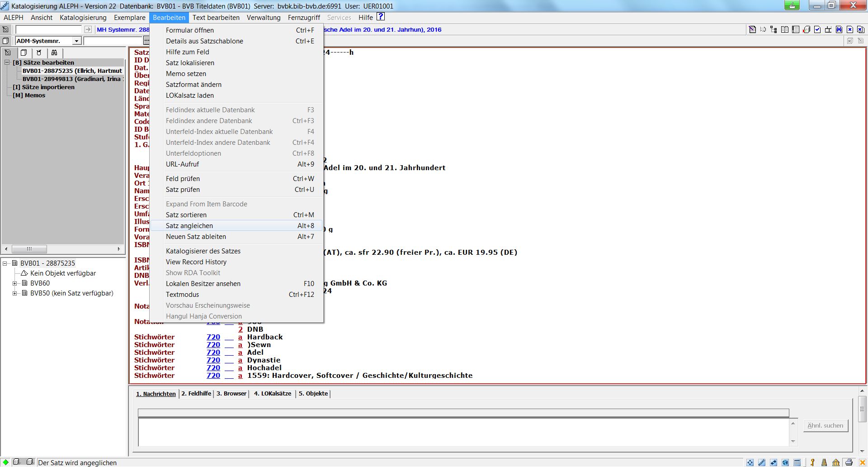Click the 'Ähnl. suchen' button
The height and width of the screenshot is (467, 868).
[825, 426]
